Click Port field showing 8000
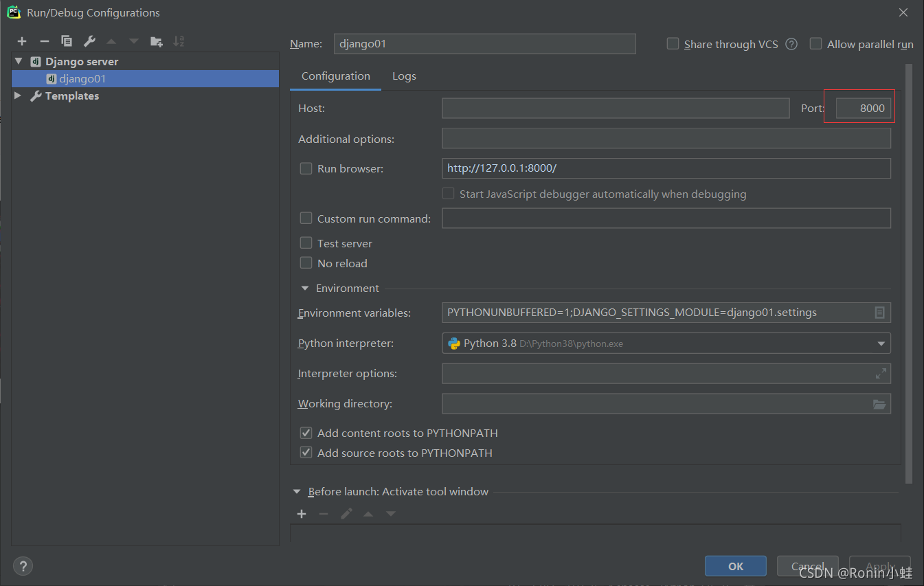The height and width of the screenshot is (586, 924). (864, 109)
